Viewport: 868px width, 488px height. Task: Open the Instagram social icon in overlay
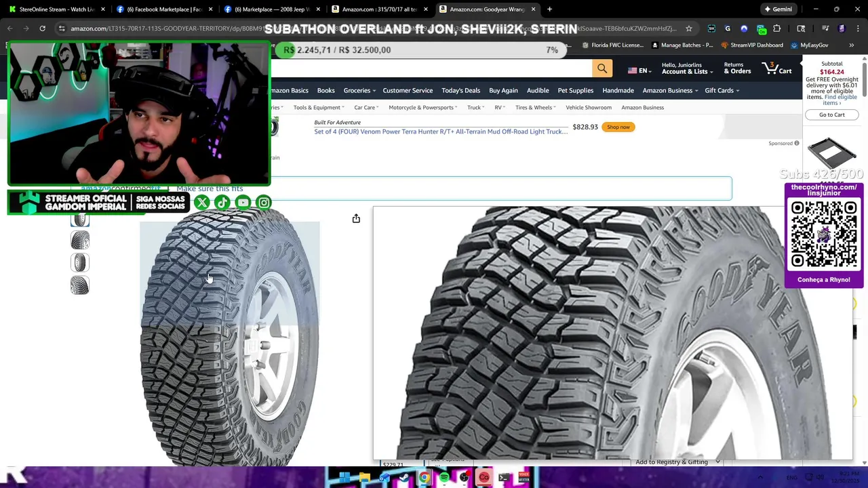(x=264, y=203)
